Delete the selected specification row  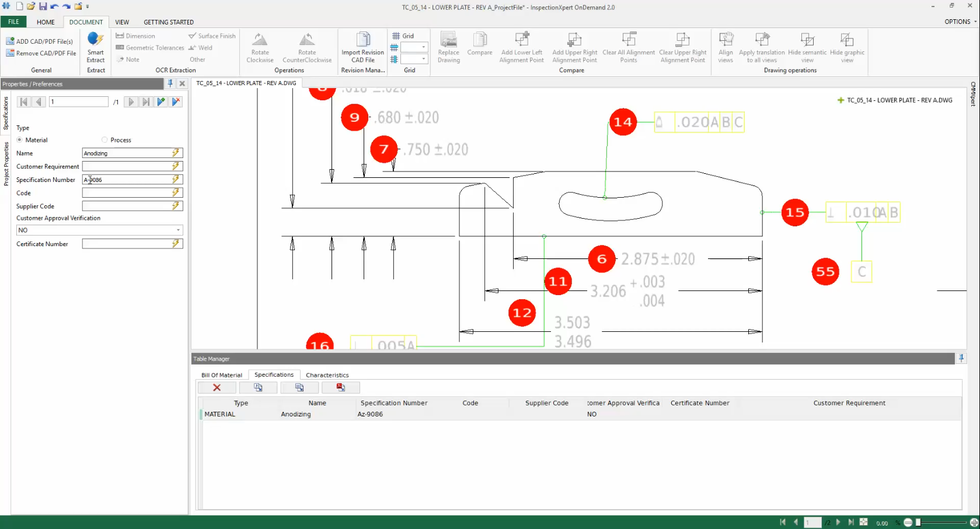tap(217, 387)
